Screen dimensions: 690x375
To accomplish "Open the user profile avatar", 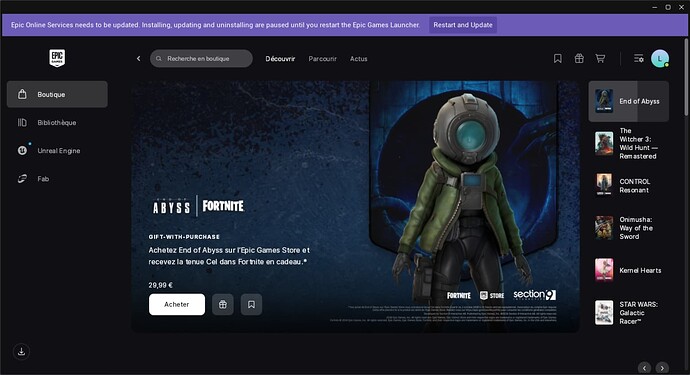I will click(x=660, y=59).
